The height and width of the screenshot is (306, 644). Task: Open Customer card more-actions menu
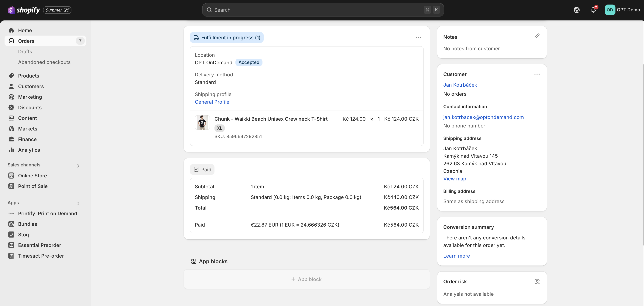[537, 74]
